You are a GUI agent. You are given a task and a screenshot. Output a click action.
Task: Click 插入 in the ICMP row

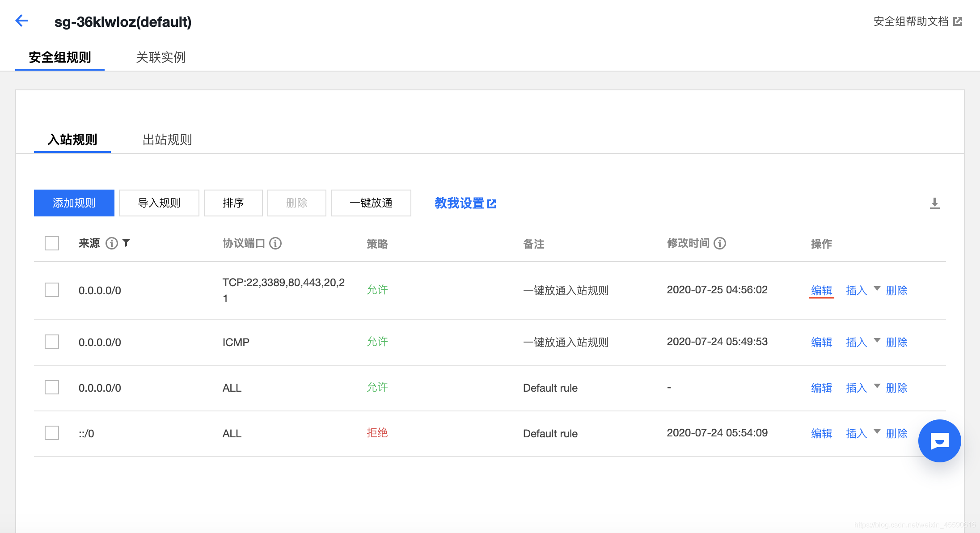tap(857, 343)
